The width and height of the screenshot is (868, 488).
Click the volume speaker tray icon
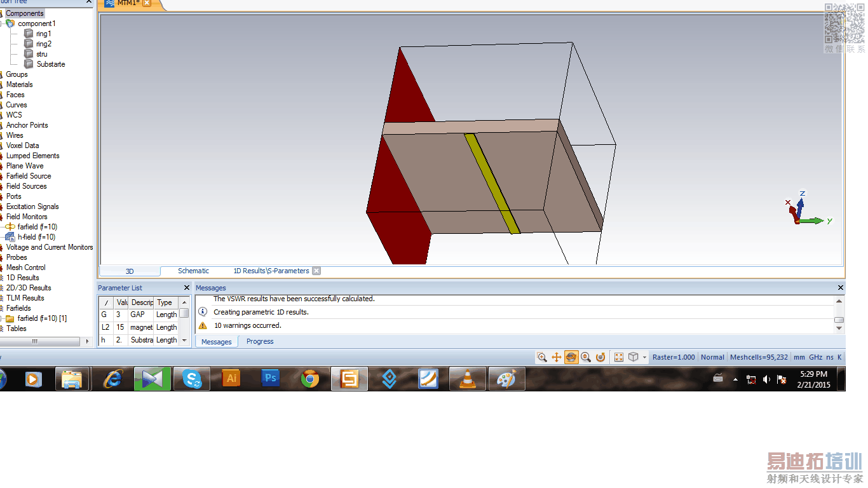pyautogui.click(x=767, y=379)
